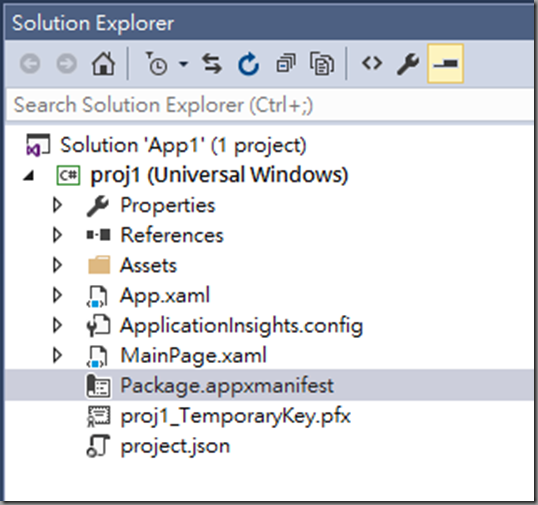This screenshot has width=538, height=505.
Task: Expand the References node
Action: pos(57,235)
